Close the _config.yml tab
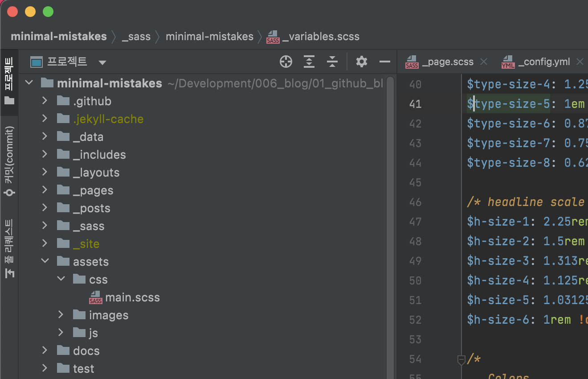 coord(580,62)
